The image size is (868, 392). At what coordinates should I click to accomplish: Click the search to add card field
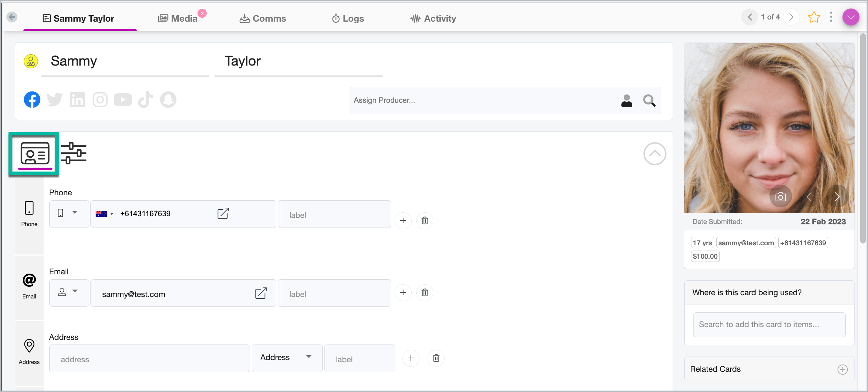pyautogui.click(x=769, y=324)
